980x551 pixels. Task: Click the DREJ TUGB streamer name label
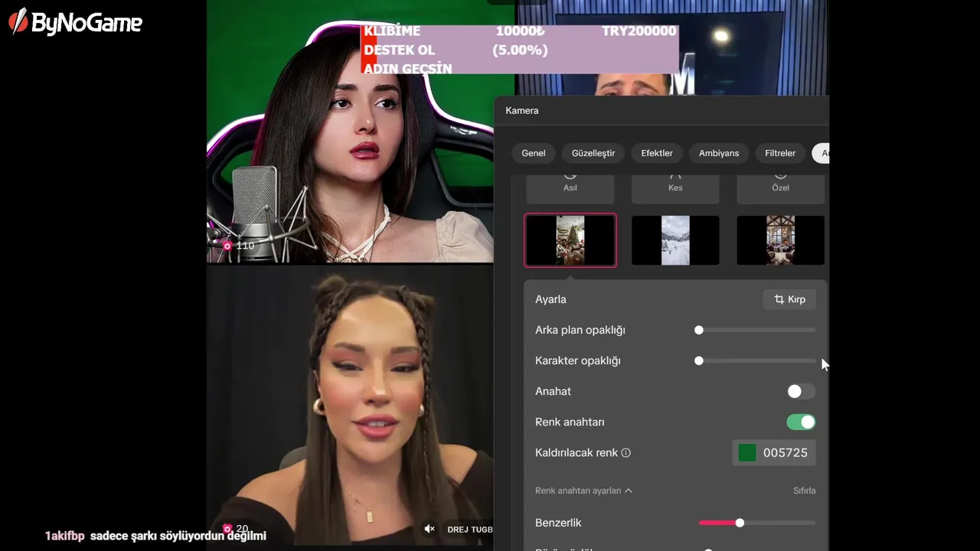pos(470,529)
